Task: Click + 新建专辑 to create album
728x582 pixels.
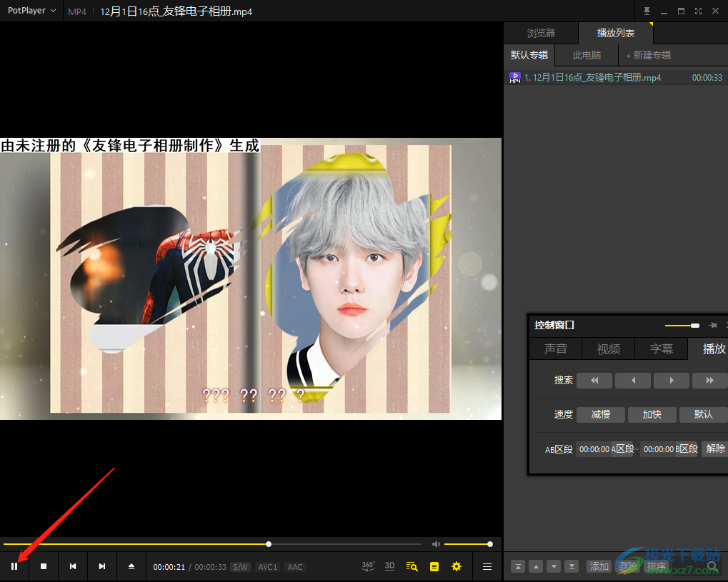Action: 648,56
